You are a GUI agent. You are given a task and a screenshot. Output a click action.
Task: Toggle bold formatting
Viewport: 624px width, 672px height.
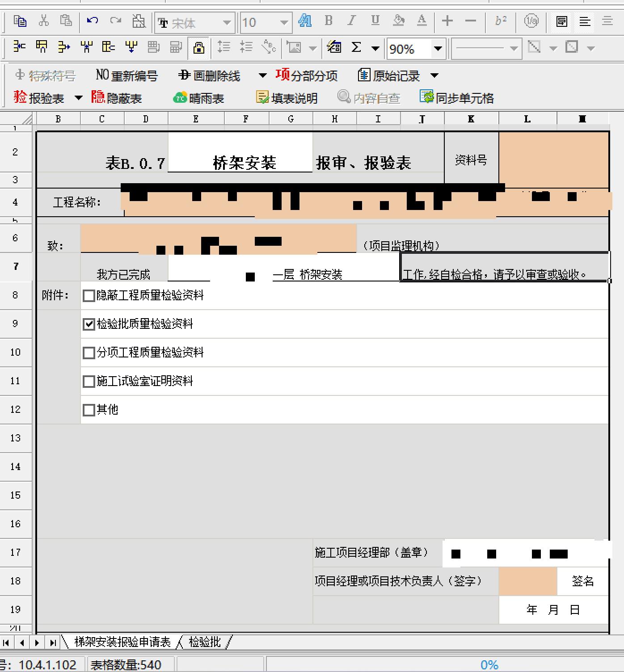click(x=329, y=21)
